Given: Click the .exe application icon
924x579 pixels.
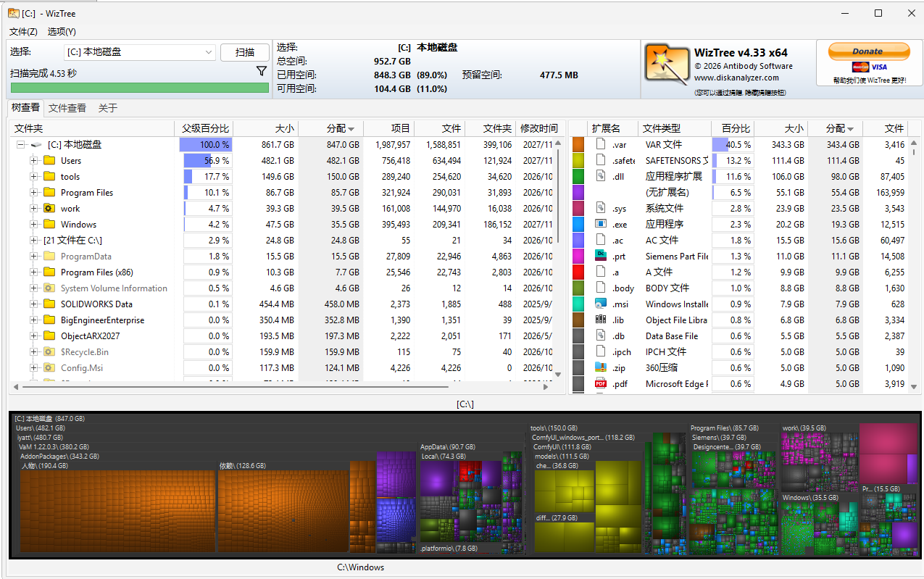Looking at the screenshot, I should [600, 223].
